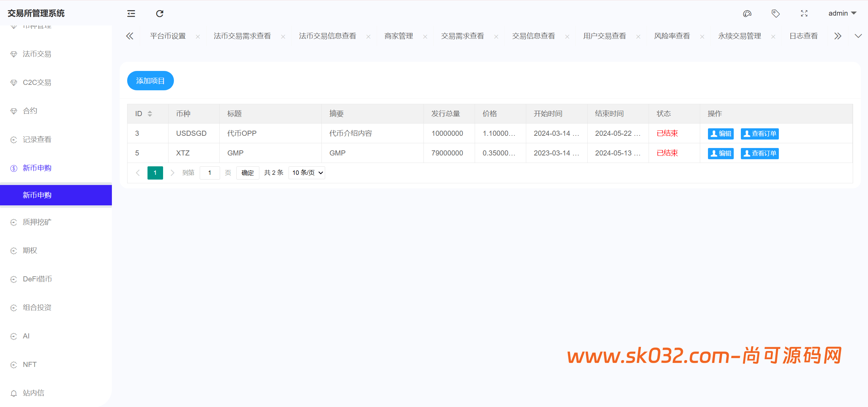The width and height of the screenshot is (868, 407).
Task: Click the tag icon in the top toolbar
Action: [x=776, y=13]
